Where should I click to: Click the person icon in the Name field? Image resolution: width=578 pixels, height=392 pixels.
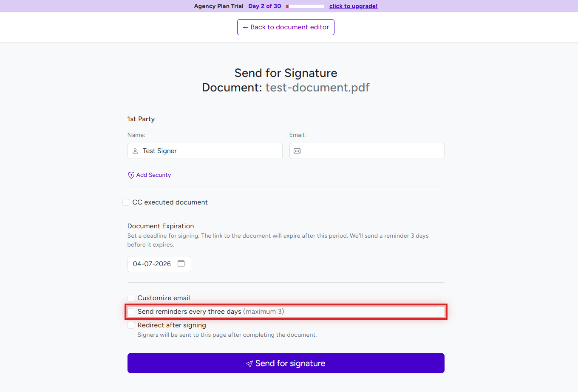(135, 151)
